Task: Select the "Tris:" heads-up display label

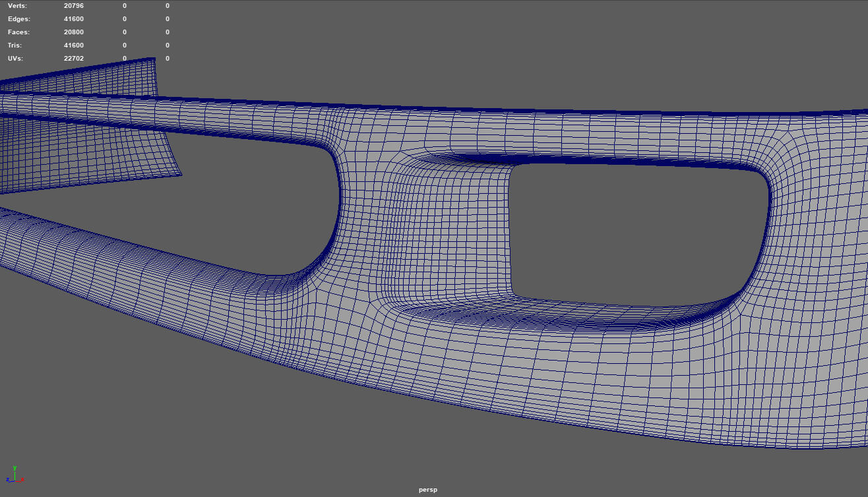Action: pyautogui.click(x=15, y=45)
